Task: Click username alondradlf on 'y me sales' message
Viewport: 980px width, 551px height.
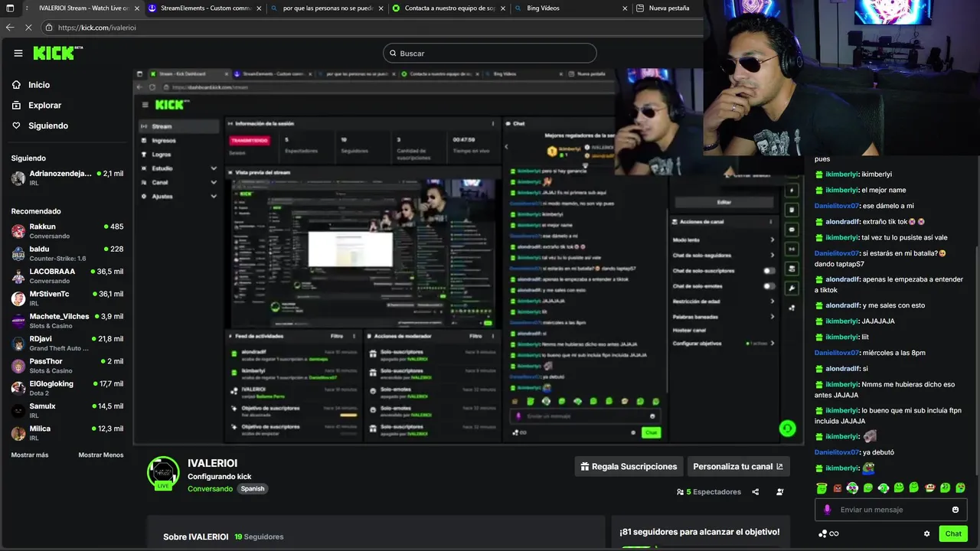Action: 842,305
